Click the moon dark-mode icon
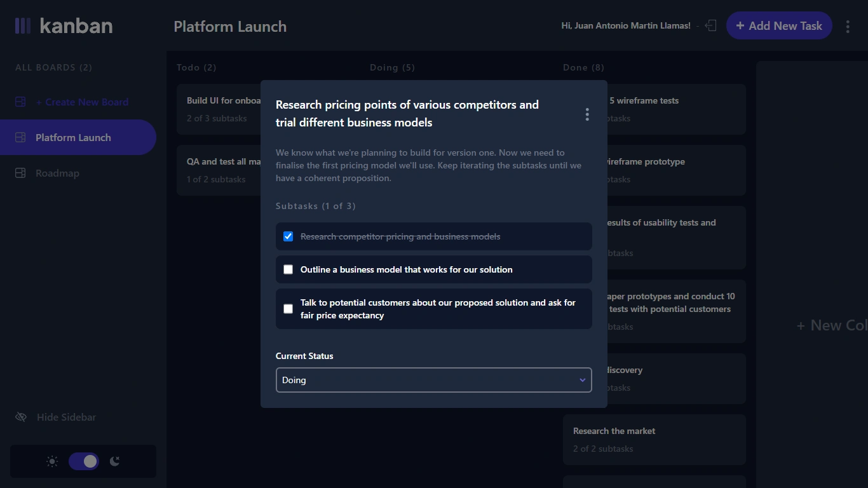 [114, 461]
